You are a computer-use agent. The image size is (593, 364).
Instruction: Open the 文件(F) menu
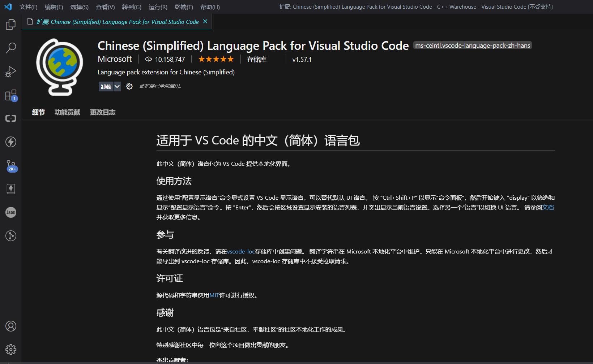click(28, 7)
